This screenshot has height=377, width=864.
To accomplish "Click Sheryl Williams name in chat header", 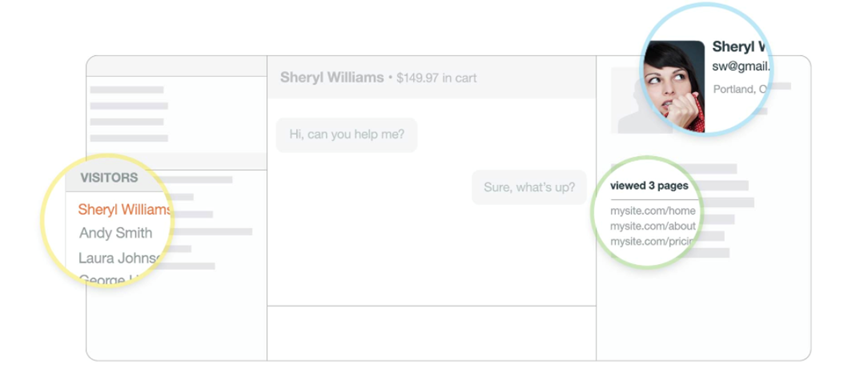I will click(x=332, y=77).
